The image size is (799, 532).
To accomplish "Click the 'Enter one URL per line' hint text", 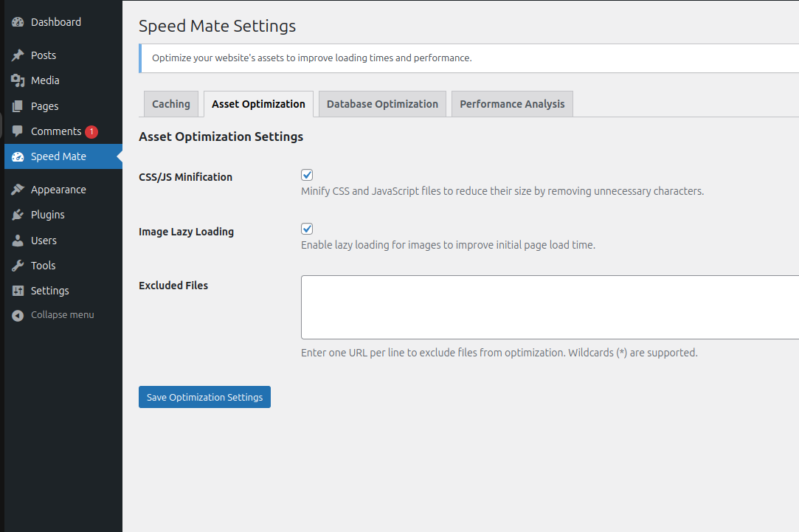I will pos(499,353).
